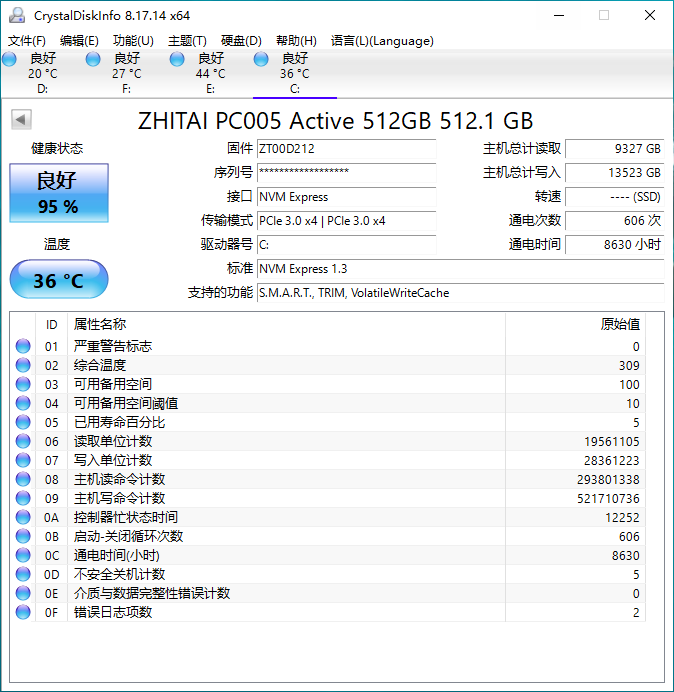Open the 功能(U) menu
674x692 pixels.
133,41
